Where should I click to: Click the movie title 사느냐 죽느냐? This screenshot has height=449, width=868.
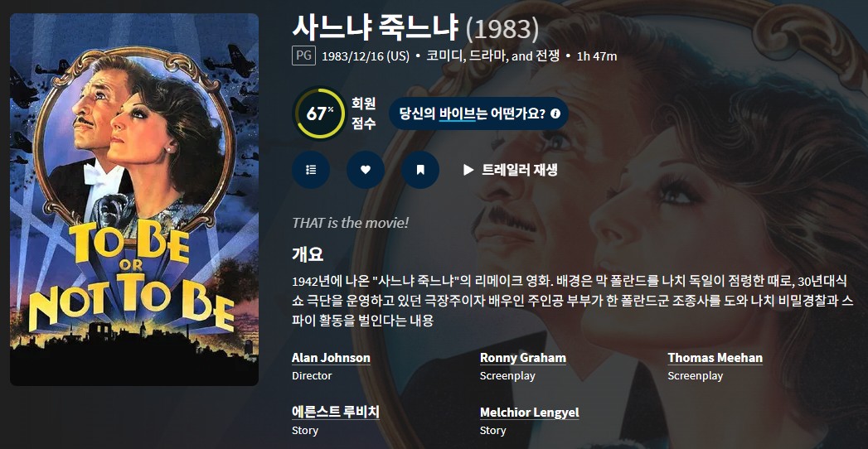tap(376, 29)
